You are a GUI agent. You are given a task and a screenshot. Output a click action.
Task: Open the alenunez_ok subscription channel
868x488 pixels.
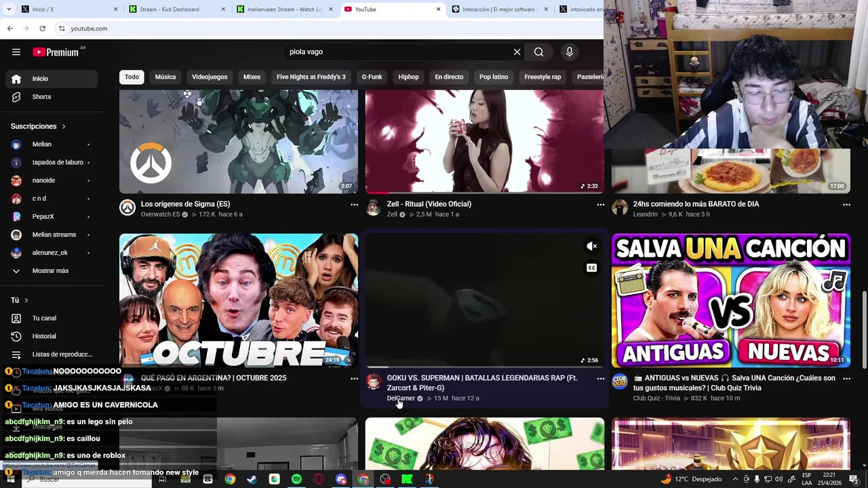tap(52, 253)
